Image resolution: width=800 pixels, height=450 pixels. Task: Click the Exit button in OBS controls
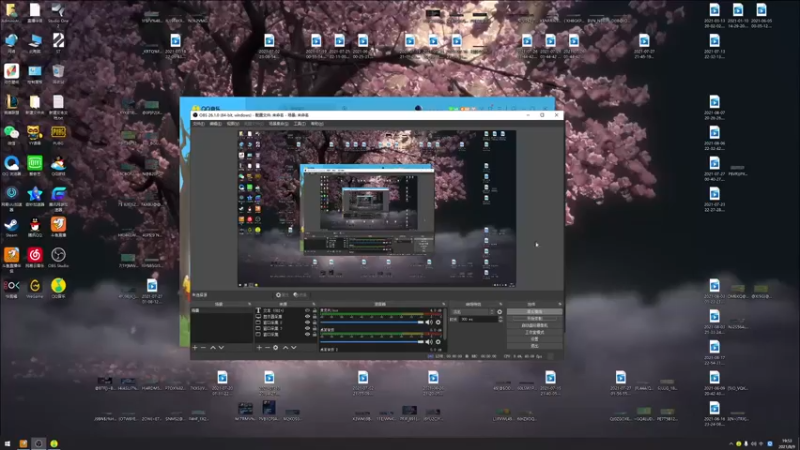pyautogui.click(x=535, y=345)
